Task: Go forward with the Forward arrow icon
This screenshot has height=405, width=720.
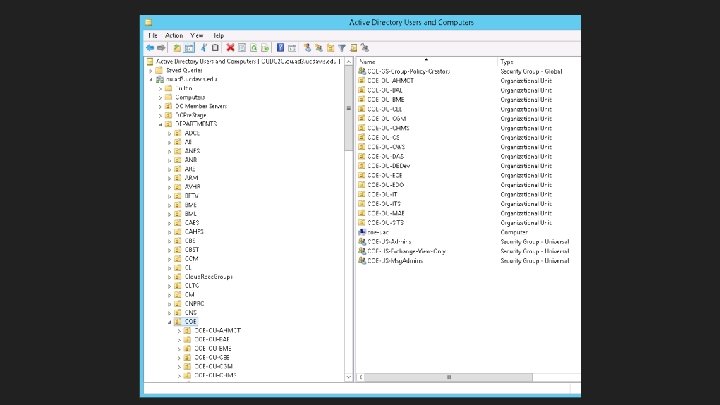Action: pos(161,48)
